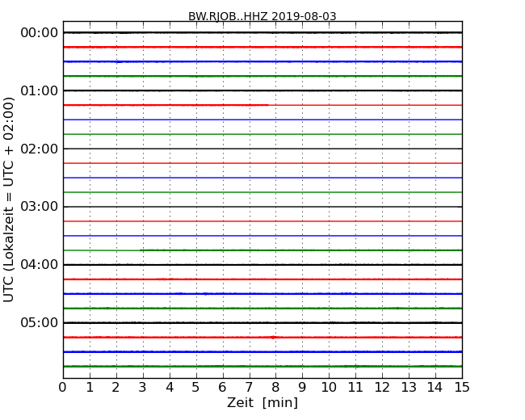Click the red trace just below 00:00
Image resolution: width=525 pixels, height=420 pixels.
coord(262,47)
